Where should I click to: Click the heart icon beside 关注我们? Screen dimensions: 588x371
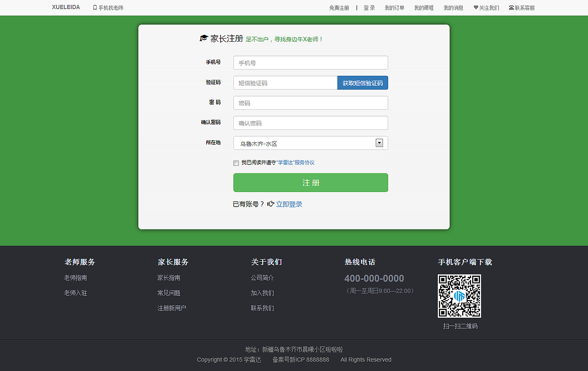(x=476, y=8)
